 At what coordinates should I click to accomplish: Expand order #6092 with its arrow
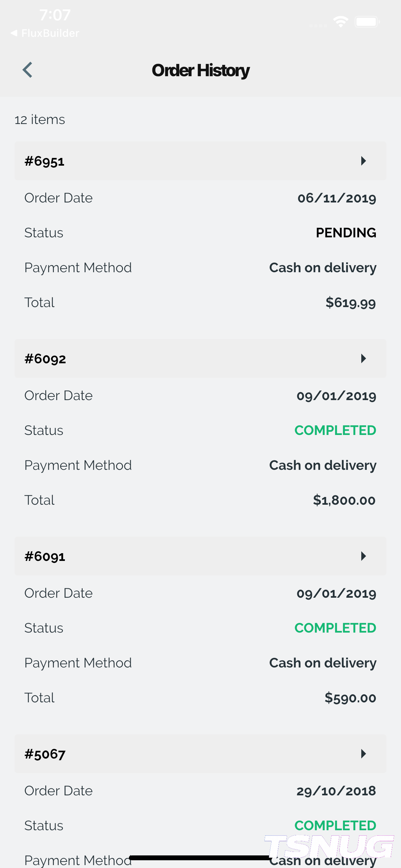(363, 358)
